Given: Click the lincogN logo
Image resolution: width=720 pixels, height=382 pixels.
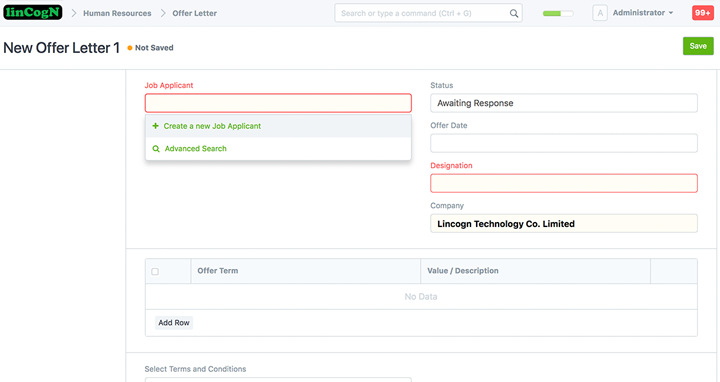Looking at the screenshot, I should pos(33,12).
